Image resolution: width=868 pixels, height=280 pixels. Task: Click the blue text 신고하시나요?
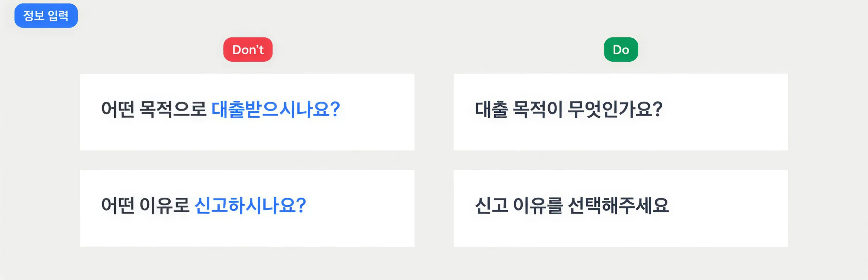click(x=250, y=205)
